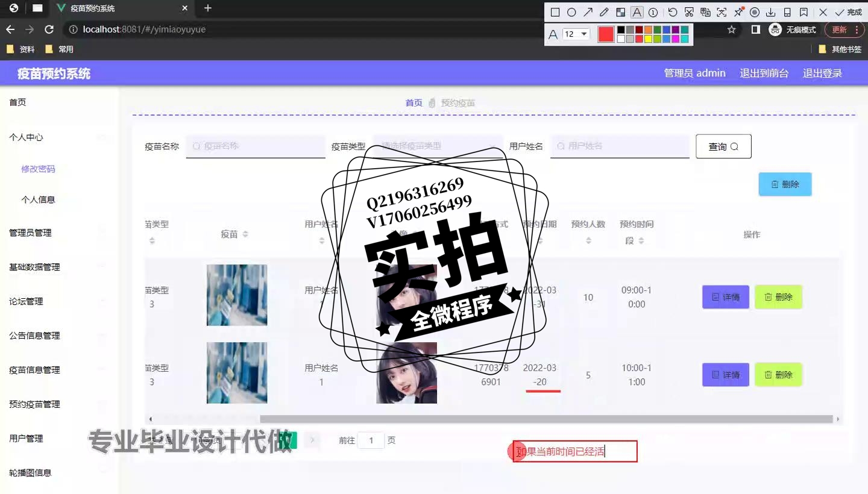Click 详情 for the 2022-03-20 row
868x494 pixels.
pos(726,375)
